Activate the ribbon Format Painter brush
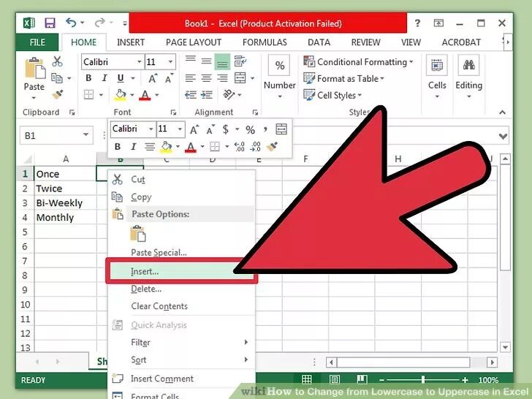Viewport: 532px width, 399px height. click(58, 94)
